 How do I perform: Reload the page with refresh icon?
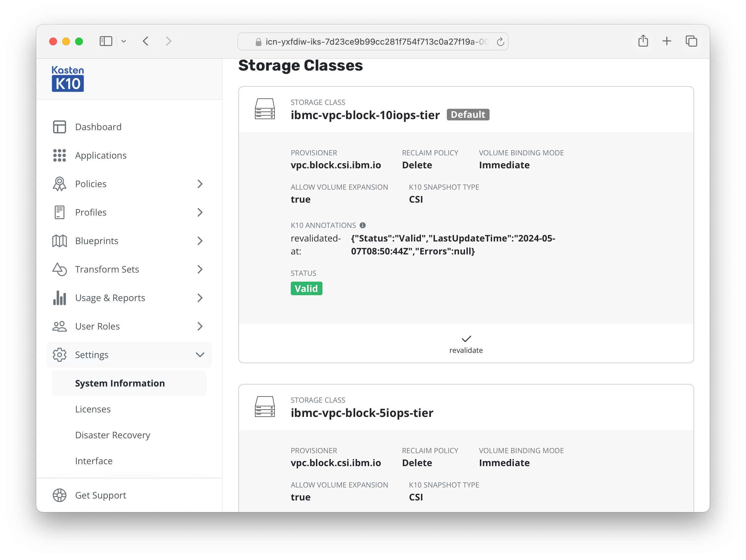[500, 41]
